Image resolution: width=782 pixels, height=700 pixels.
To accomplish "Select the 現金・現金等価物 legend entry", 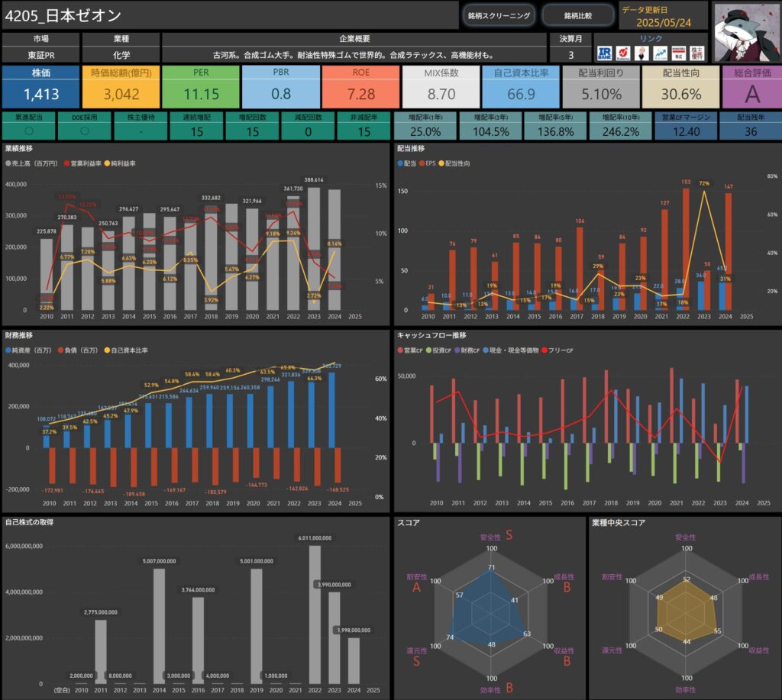I will tap(511, 350).
